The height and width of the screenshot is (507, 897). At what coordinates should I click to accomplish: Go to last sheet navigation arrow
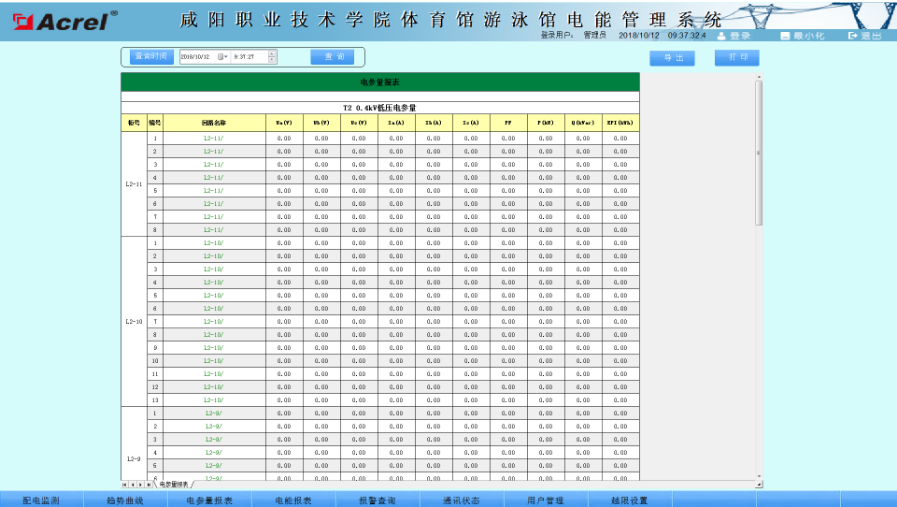point(149,485)
